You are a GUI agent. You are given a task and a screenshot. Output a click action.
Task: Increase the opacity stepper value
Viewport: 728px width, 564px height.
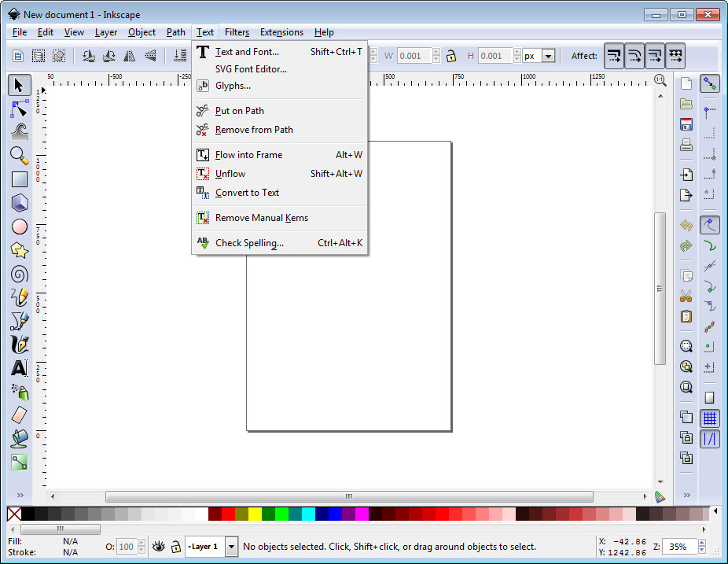point(142,543)
